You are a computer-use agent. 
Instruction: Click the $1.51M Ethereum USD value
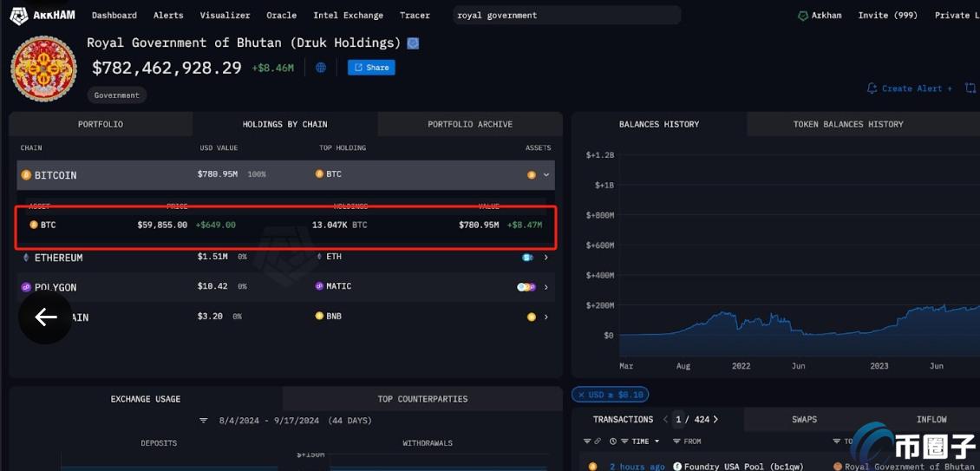click(212, 257)
